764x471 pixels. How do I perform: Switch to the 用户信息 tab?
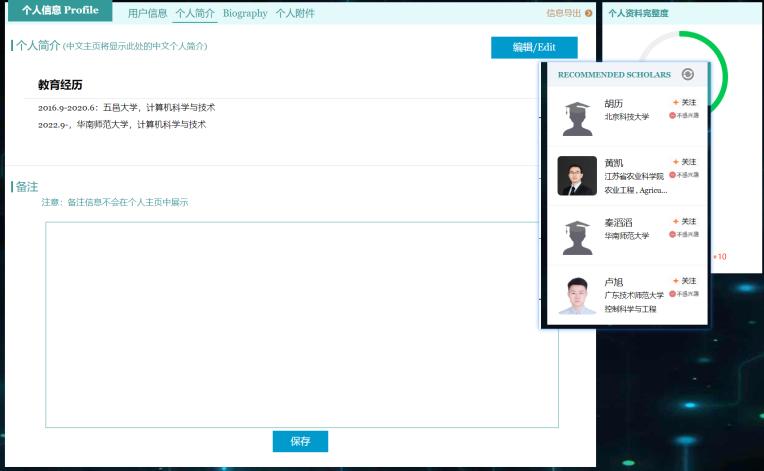(147, 14)
